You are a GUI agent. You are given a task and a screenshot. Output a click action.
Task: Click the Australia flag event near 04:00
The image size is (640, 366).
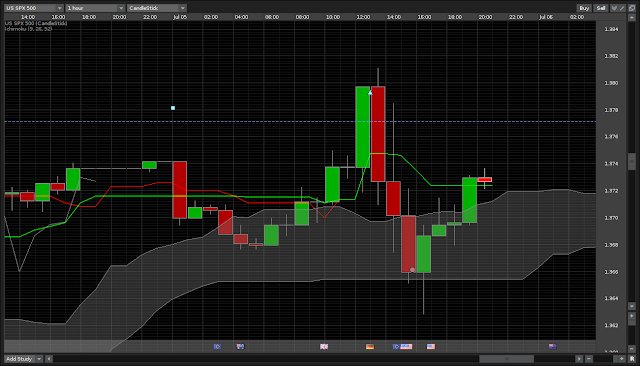(240, 346)
